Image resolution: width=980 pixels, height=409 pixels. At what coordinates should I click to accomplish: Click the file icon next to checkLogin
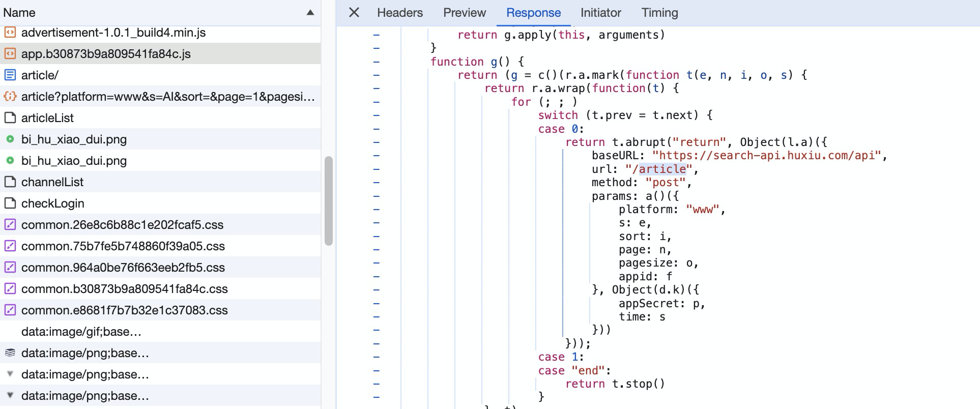tap(10, 203)
